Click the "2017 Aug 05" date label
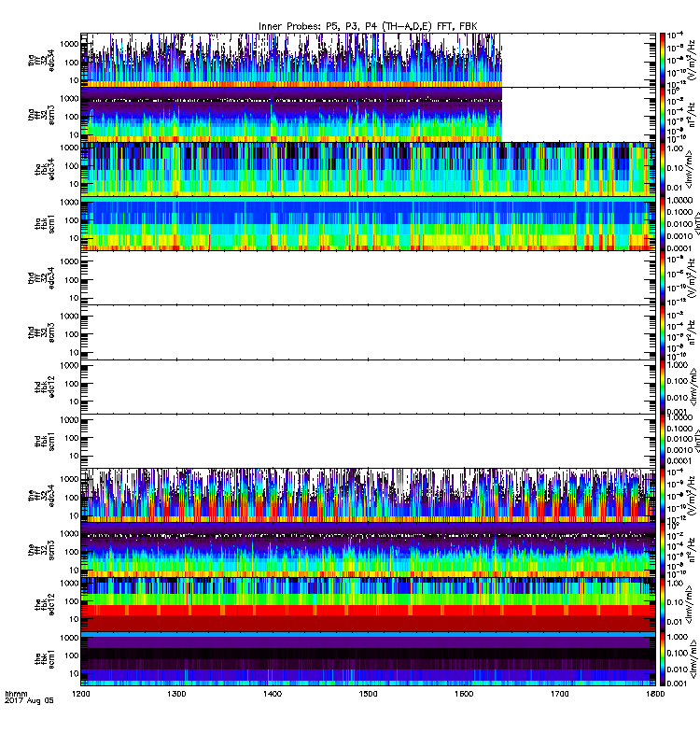This screenshot has height=747, width=700. (29, 701)
